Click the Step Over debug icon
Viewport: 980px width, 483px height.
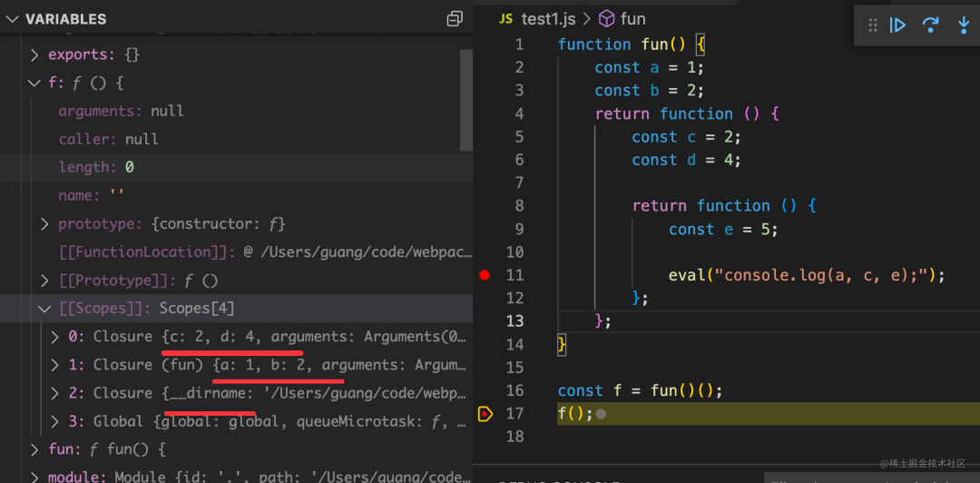click(931, 25)
